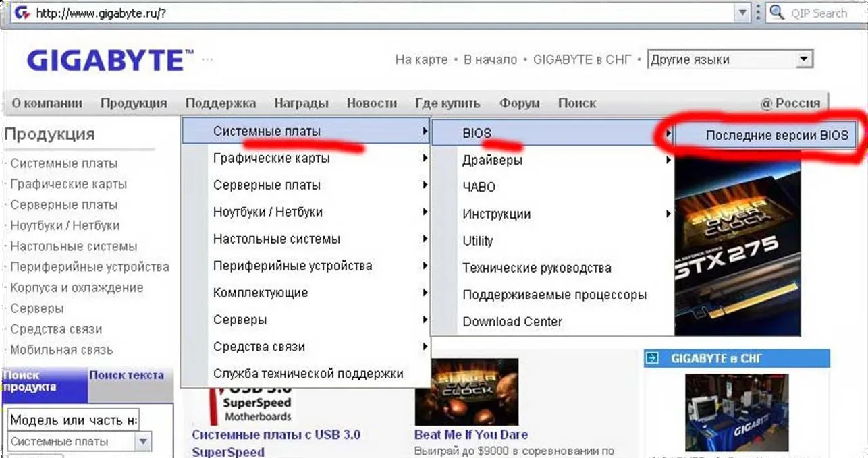Click the GIGABYTE в СНГ header link
Screen dimensions: 868x458
point(582,60)
